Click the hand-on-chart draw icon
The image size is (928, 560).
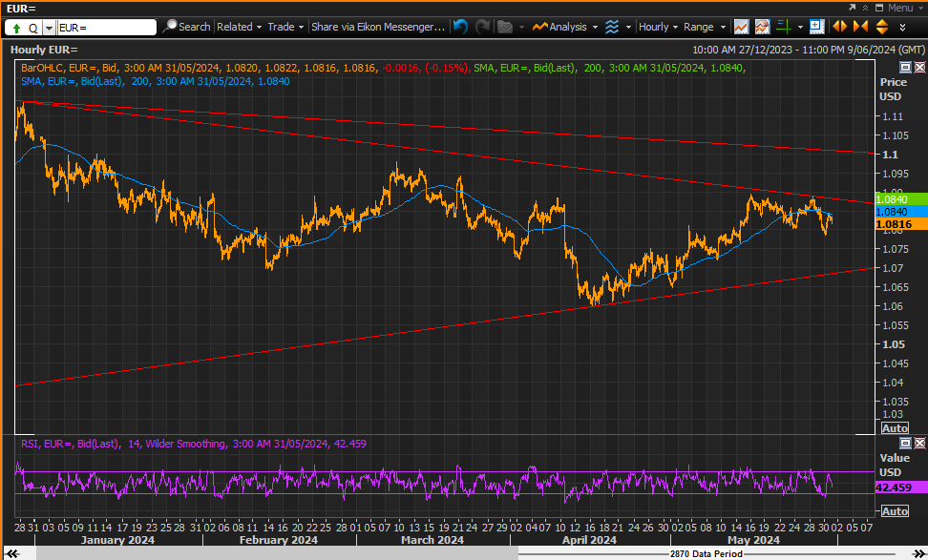point(762,27)
